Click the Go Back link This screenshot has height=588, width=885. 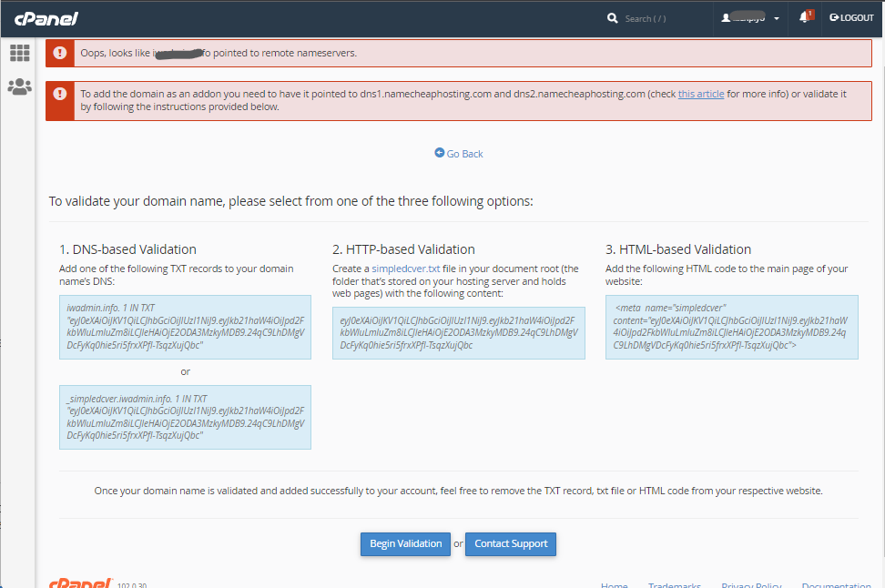(x=464, y=154)
